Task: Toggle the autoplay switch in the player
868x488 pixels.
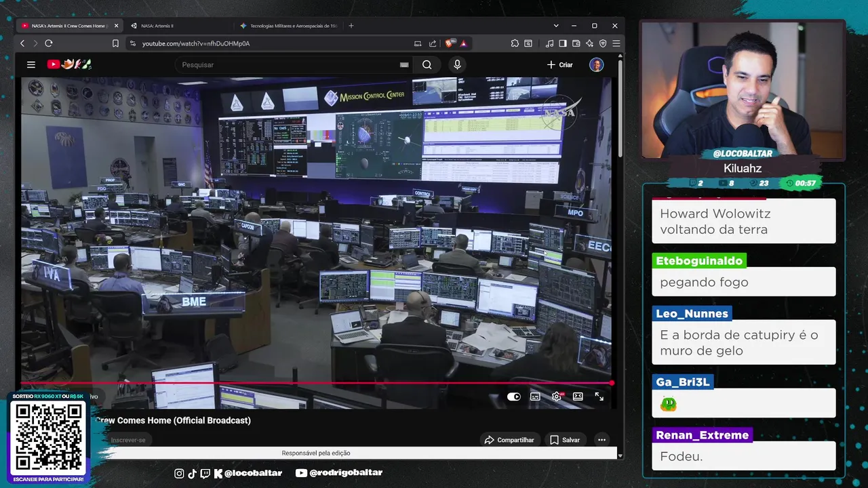Action: tap(514, 396)
